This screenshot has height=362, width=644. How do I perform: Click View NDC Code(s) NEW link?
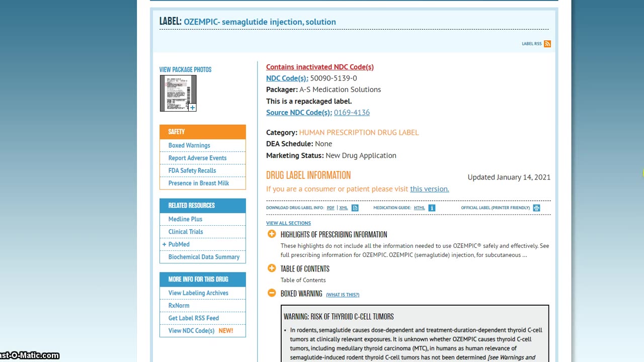pos(201,331)
